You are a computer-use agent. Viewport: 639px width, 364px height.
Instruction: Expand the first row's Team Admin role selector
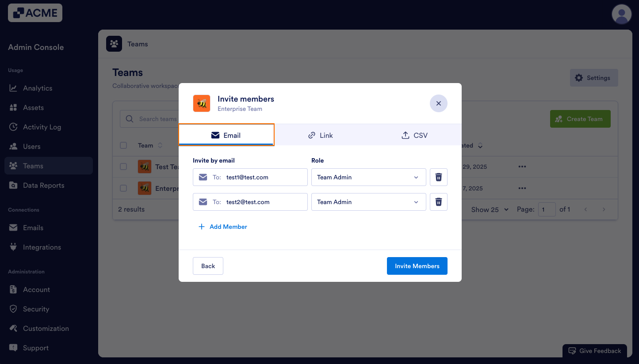pos(368,177)
